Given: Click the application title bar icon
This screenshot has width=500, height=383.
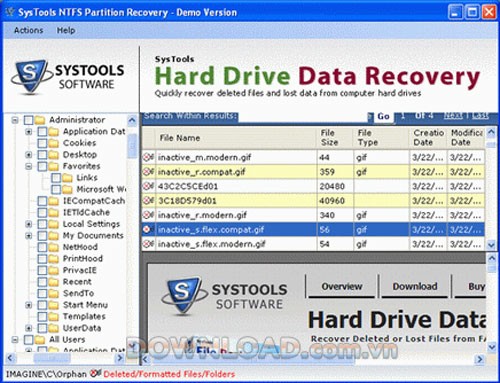Looking at the screenshot, I should pyautogui.click(x=10, y=12).
